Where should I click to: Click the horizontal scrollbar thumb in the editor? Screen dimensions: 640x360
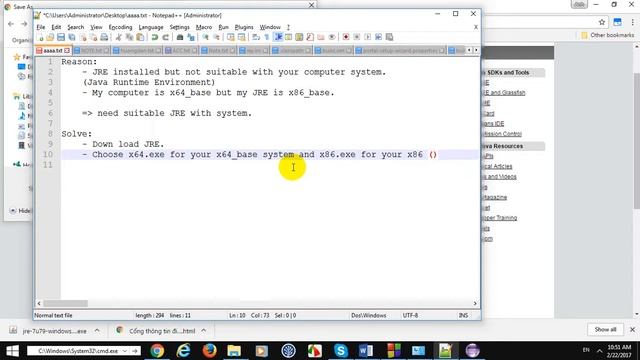point(65,304)
